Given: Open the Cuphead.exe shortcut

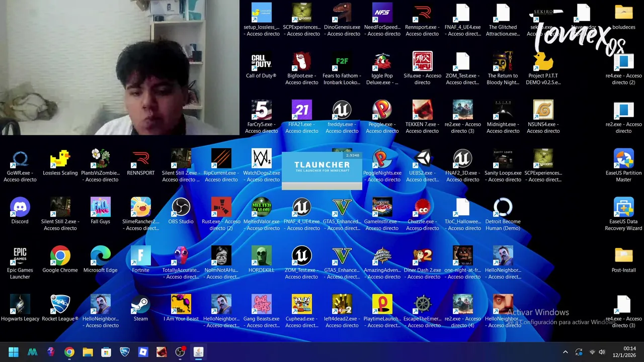Looking at the screenshot, I should pyautogui.click(x=302, y=312).
